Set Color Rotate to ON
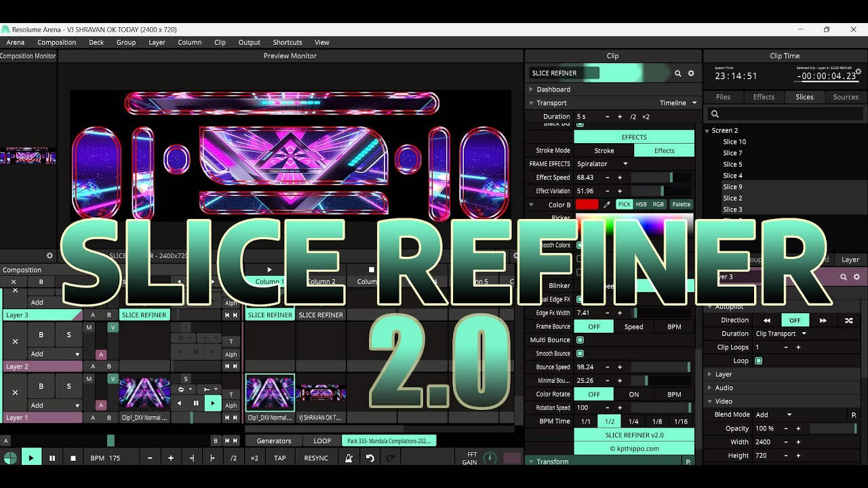868x488 pixels. (x=633, y=394)
